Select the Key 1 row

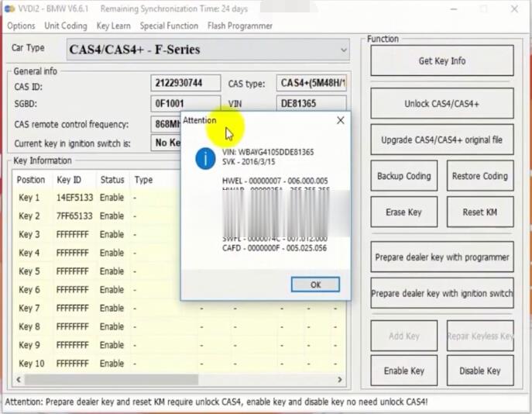coord(98,198)
